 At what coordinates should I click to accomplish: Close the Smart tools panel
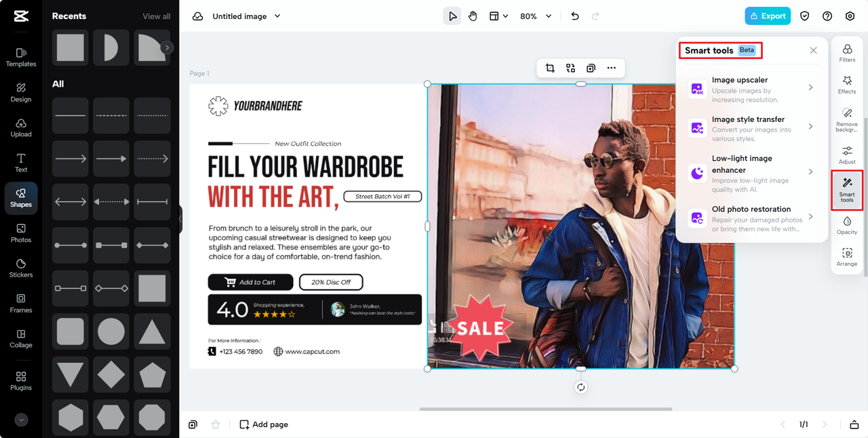click(814, 50)
